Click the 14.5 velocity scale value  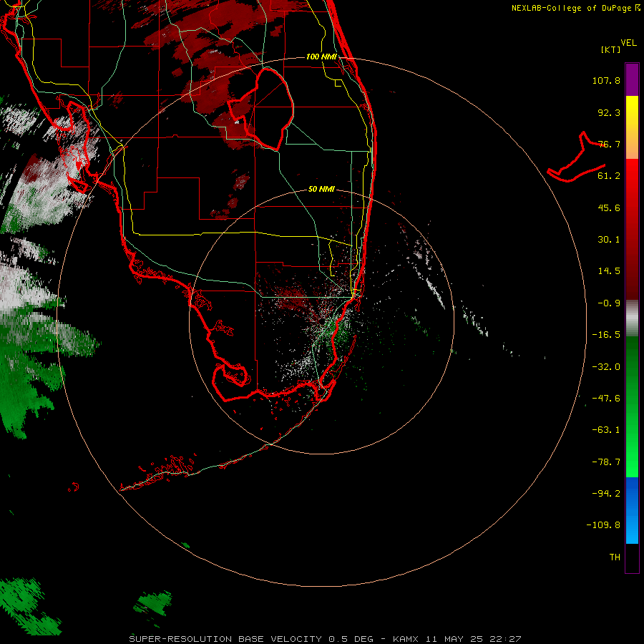pyautogui.click(x=609, y=271)
